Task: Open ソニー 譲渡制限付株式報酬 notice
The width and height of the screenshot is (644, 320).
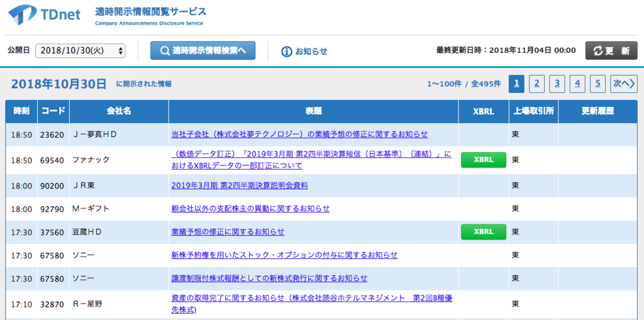Action: point(269,278)
